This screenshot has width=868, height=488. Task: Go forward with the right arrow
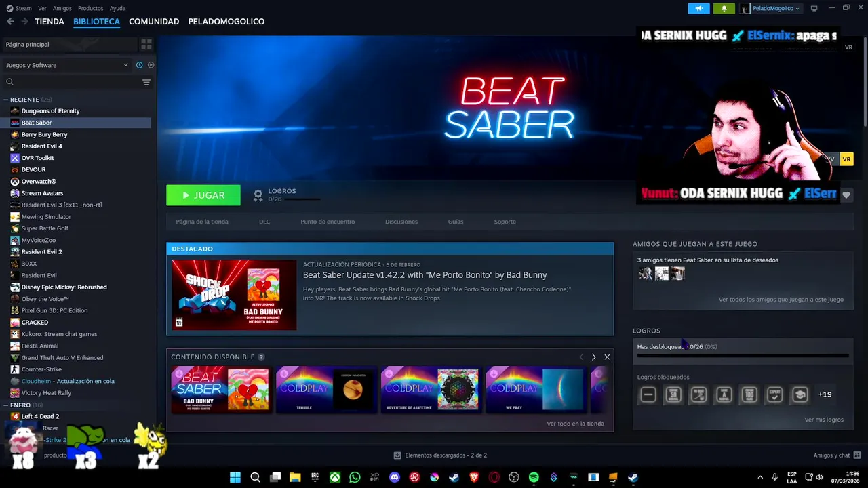pyautogui.click(x=24, y=22)
